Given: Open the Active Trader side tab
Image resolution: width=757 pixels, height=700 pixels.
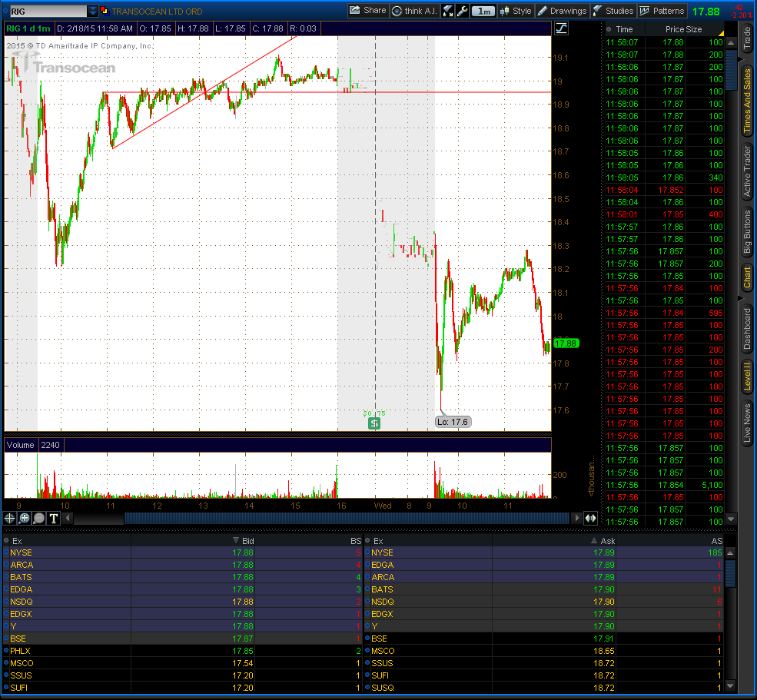Looking at the screenshot, I should pos(747,171).
